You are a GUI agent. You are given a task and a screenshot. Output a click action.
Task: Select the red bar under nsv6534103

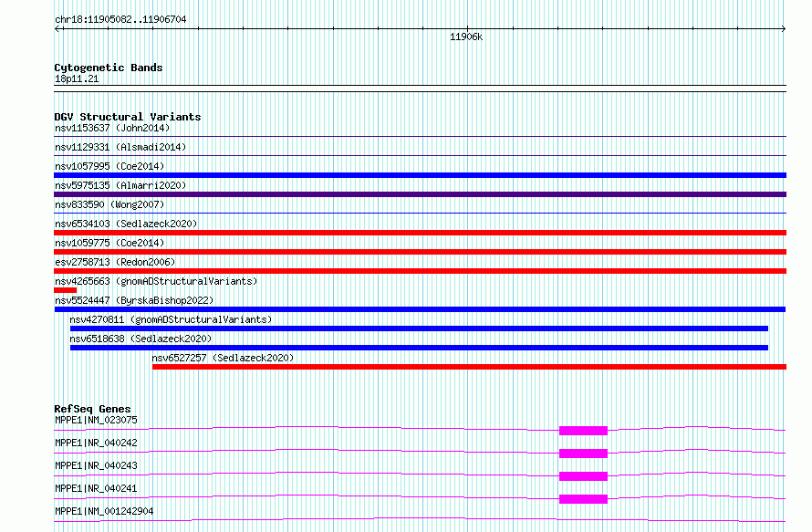click(x=420, y=233)
